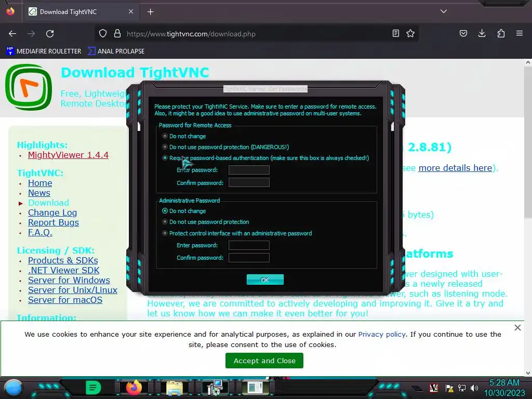
Task: Click the page vertical scrollbar thumb
Action: click(528, 142)
